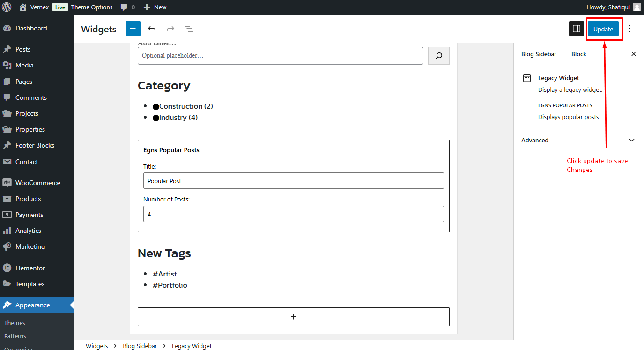Switch to the Block tab
This screenshot has height=350, width=644.
(x=579, y=54)
